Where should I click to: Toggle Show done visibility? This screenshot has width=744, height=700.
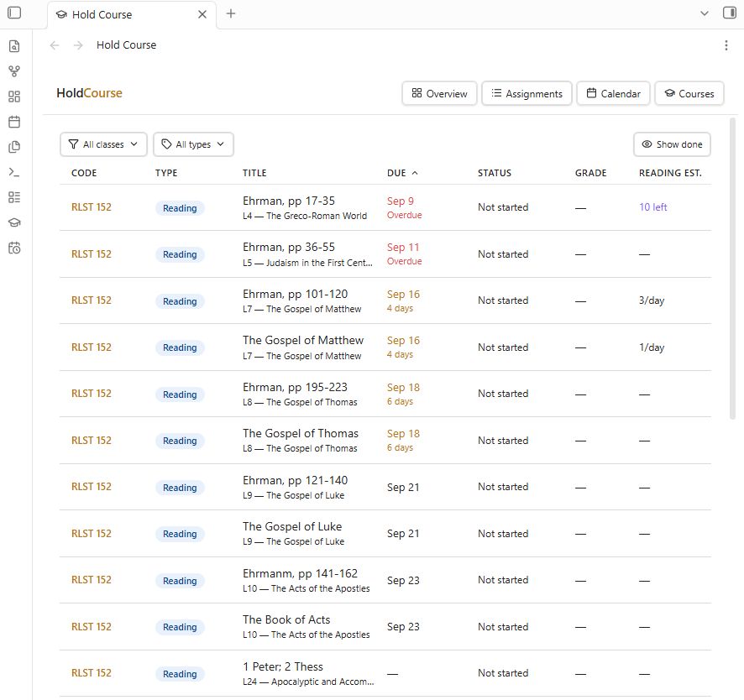pos(672,144)
